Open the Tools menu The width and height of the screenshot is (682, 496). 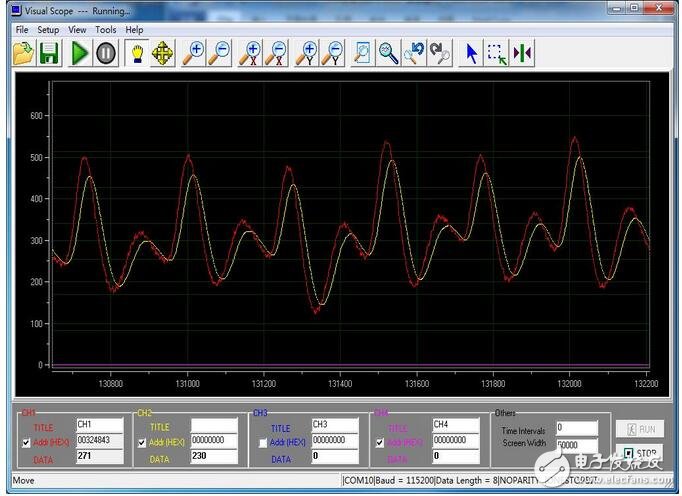pyautogui.click(x=105, y=30)
